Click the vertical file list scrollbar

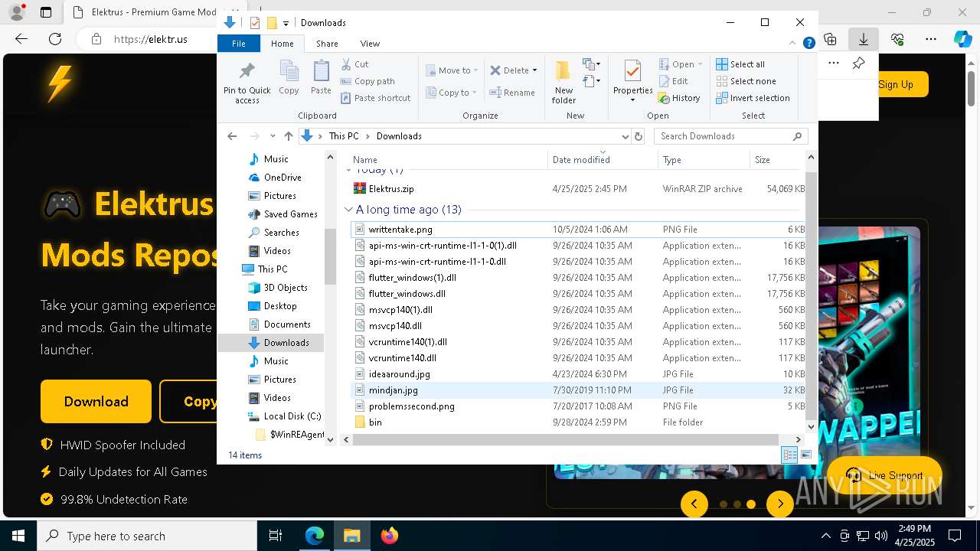[x=811, y=295]
